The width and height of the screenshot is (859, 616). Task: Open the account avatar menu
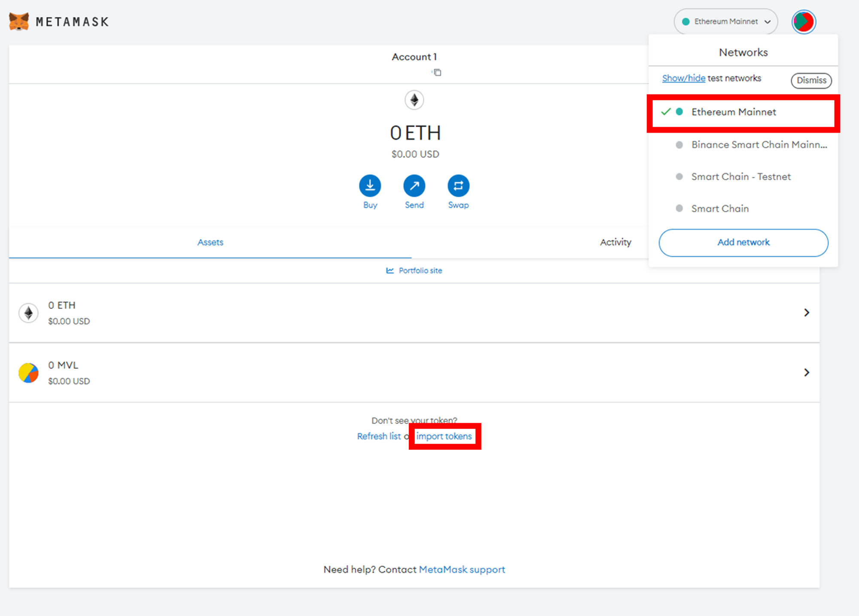tap(804, 21)
